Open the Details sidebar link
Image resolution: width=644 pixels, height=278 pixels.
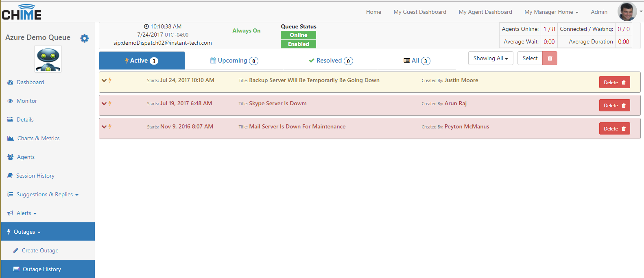tap(25, 119)
